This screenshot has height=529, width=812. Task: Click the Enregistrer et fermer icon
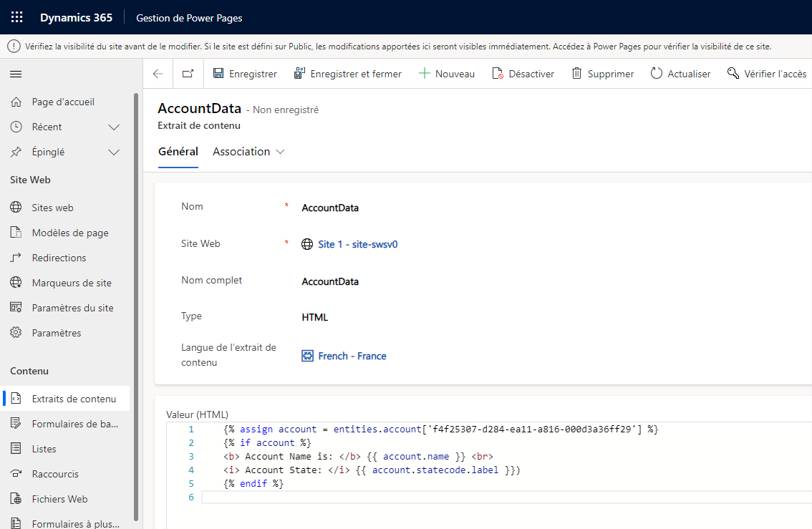[299, 74]
